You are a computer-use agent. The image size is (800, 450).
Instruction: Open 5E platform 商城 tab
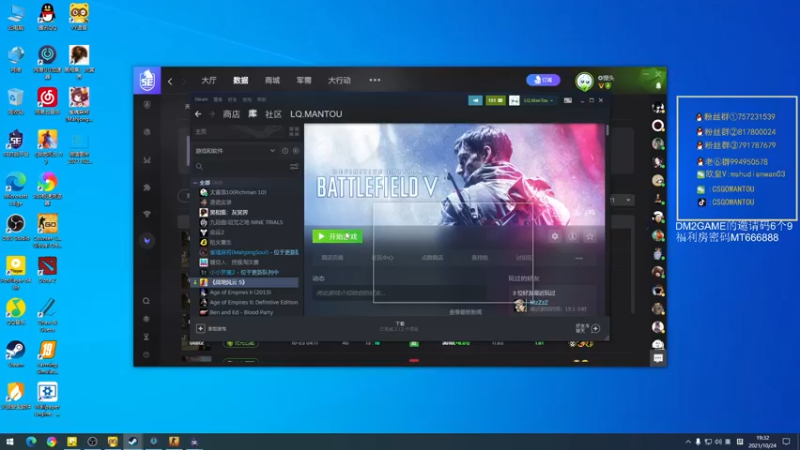pos(272,80)
